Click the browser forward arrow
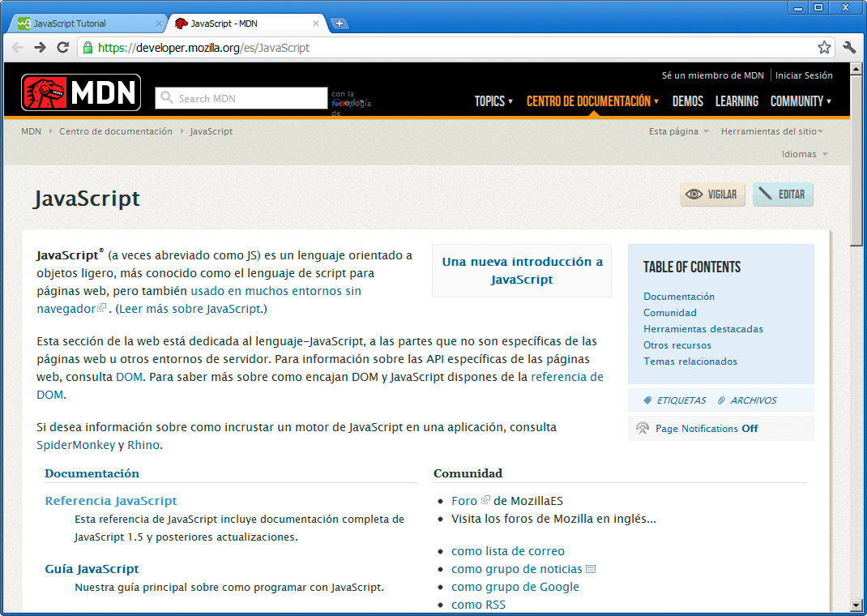Viewport: 867px width, 616px height. point(40,48)
